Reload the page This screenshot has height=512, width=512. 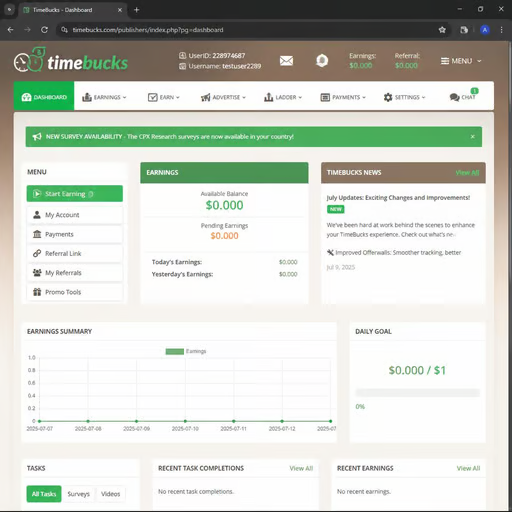(x=44, y=30)
